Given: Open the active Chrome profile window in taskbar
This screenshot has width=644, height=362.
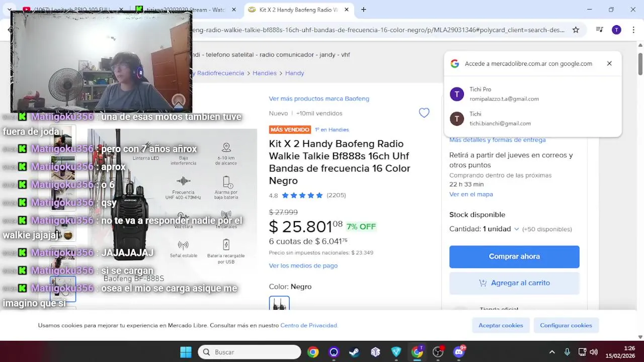Looking at the screenshot, I should (417, 352).
